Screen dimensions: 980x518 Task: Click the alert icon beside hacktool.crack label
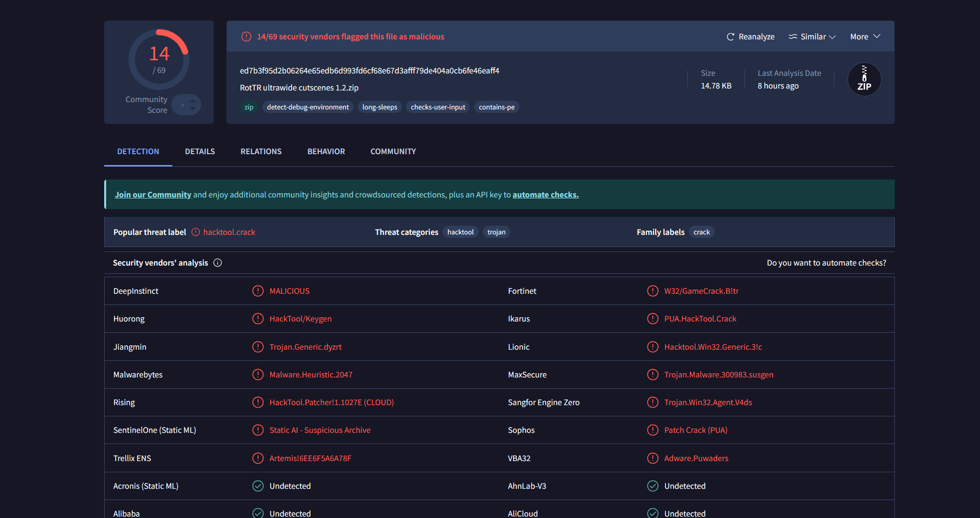(196, 232)
